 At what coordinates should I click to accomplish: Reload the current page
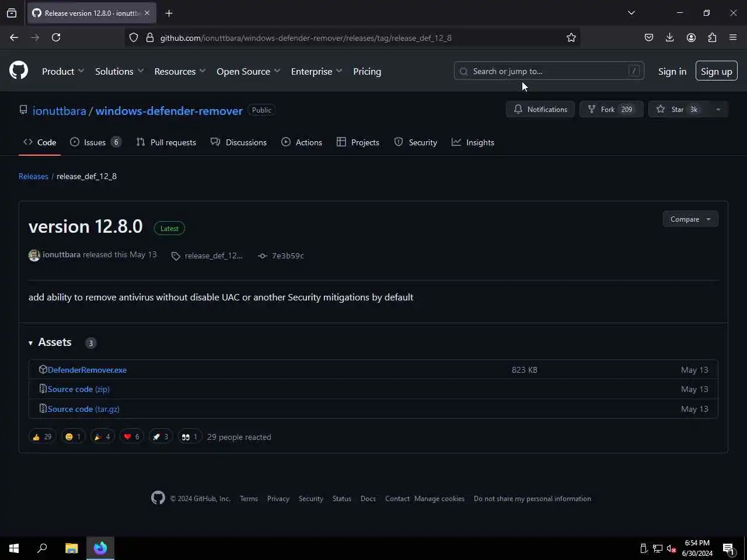(x=56, y=37)
